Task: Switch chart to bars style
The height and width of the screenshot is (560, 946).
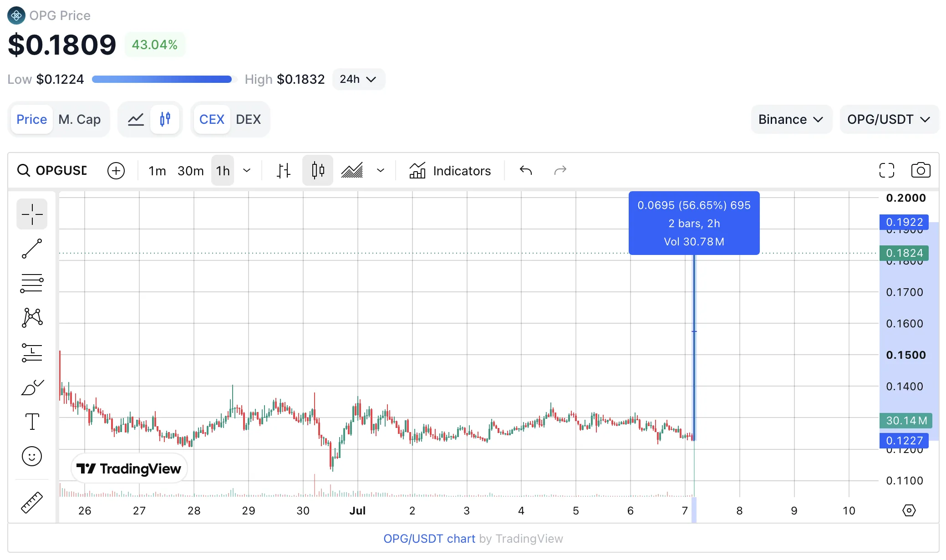Action: click(x=284, y=171)
